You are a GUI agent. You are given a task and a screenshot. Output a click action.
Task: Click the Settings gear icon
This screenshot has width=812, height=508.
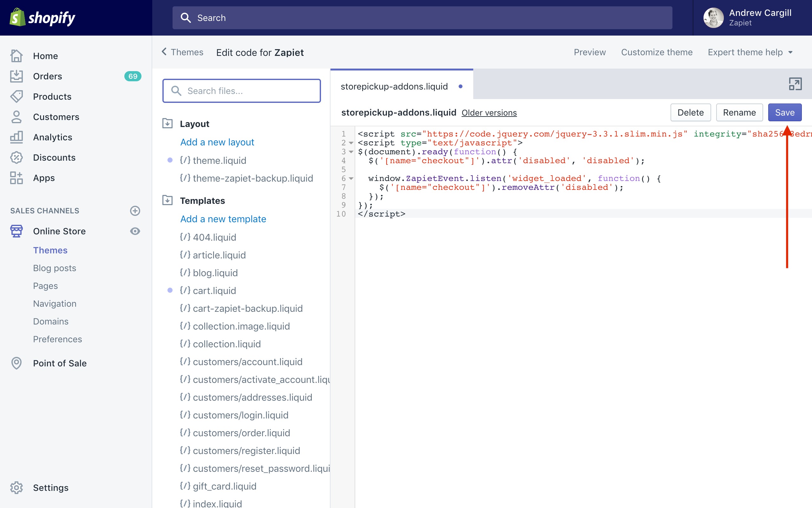(x=16, y=487)
